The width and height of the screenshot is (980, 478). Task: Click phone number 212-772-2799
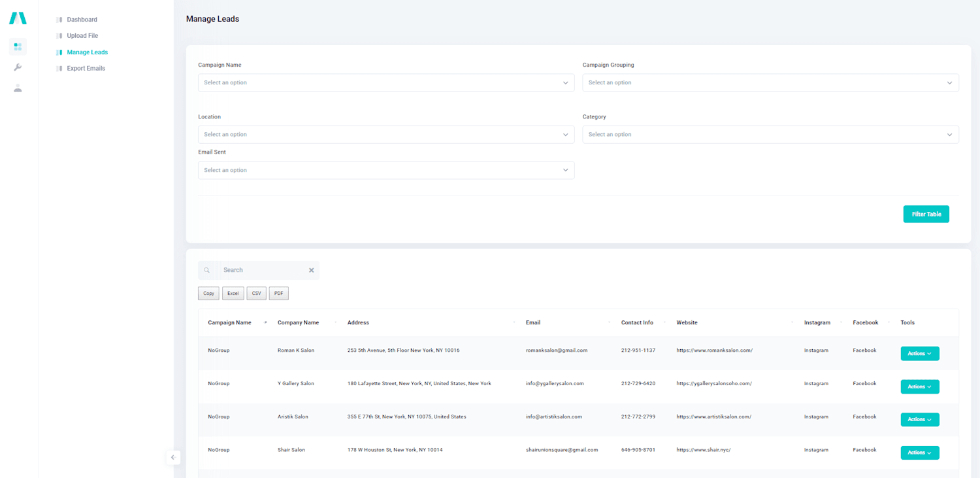638,417
